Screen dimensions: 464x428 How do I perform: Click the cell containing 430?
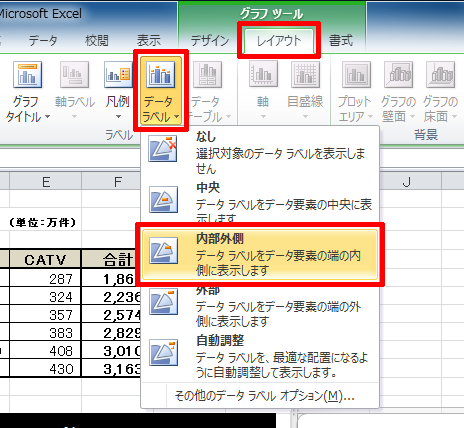[x=45, y=368]
